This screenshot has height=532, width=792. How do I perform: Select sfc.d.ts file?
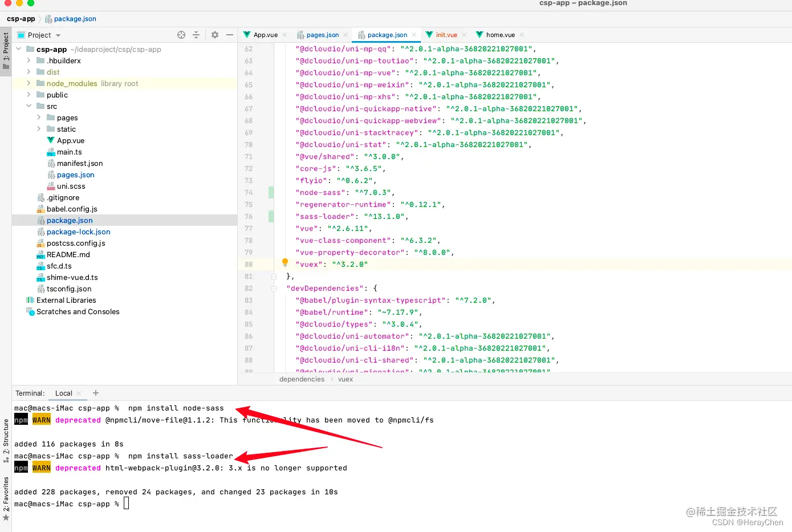click(x=59, y=266)
